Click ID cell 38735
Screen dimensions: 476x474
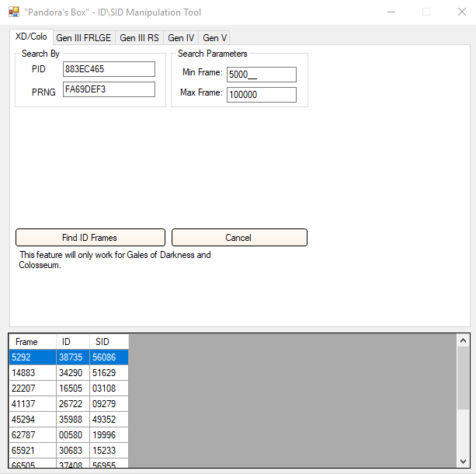(73, 357)
